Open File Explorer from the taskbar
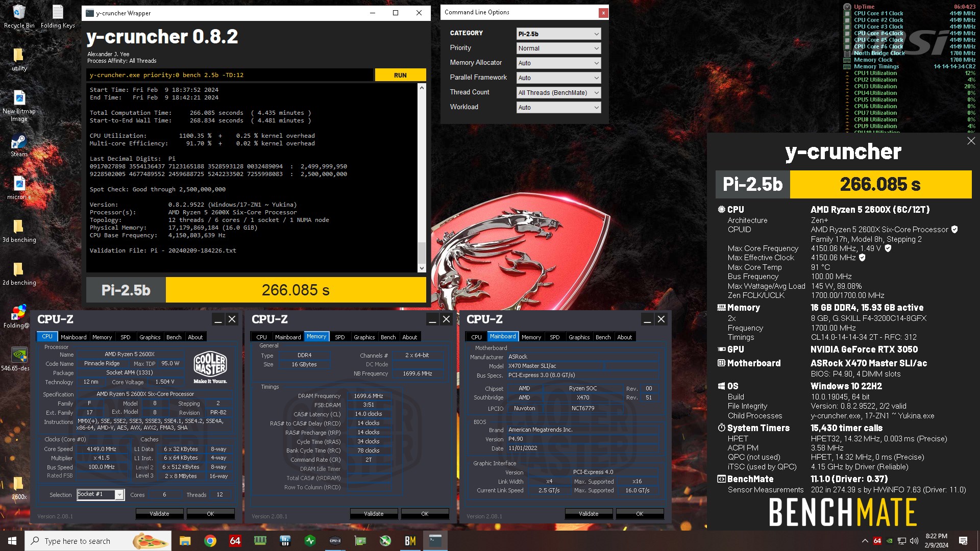 [185, 541]
